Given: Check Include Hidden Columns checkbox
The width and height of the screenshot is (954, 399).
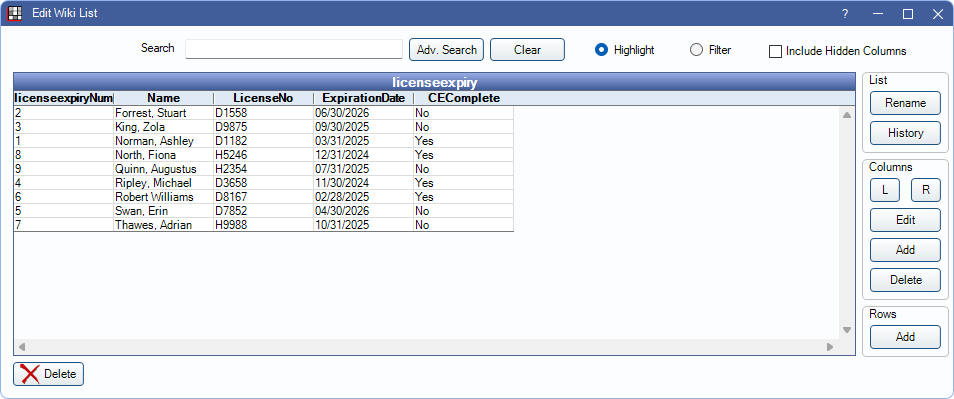Looking at the screenshot, I should [775, 51].
